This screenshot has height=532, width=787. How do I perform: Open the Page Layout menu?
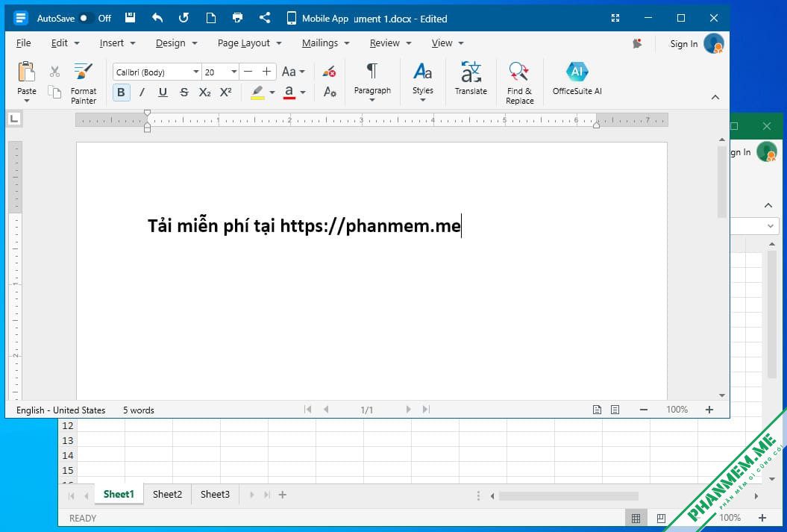coord(249,43)
